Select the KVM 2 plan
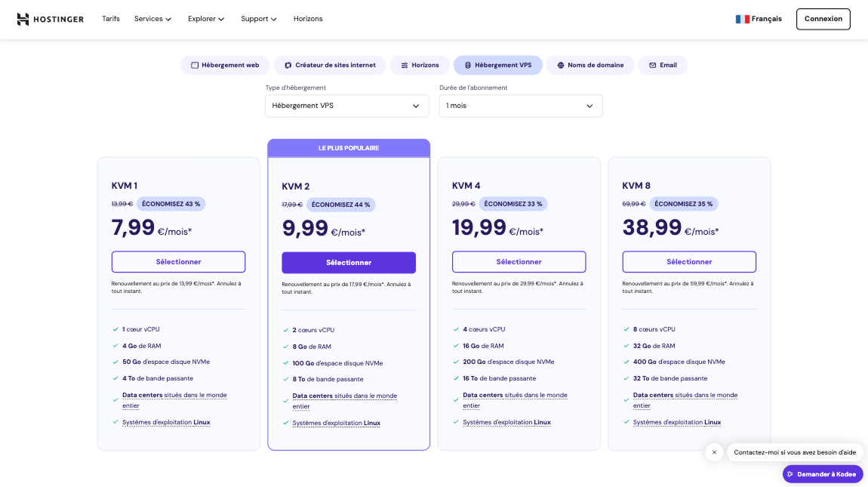 pyautogui.click(x=349, y=263)
